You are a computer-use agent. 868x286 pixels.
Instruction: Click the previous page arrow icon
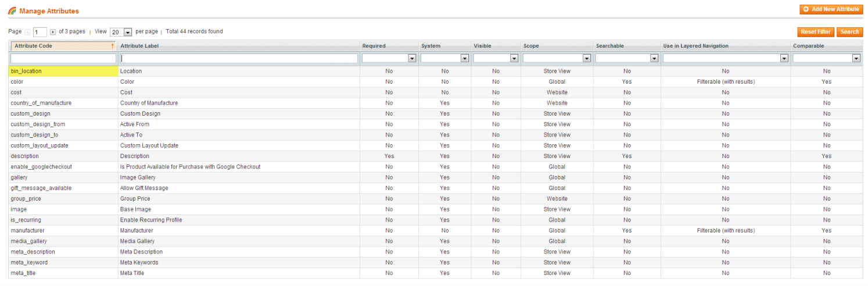[x=27, y=32]
